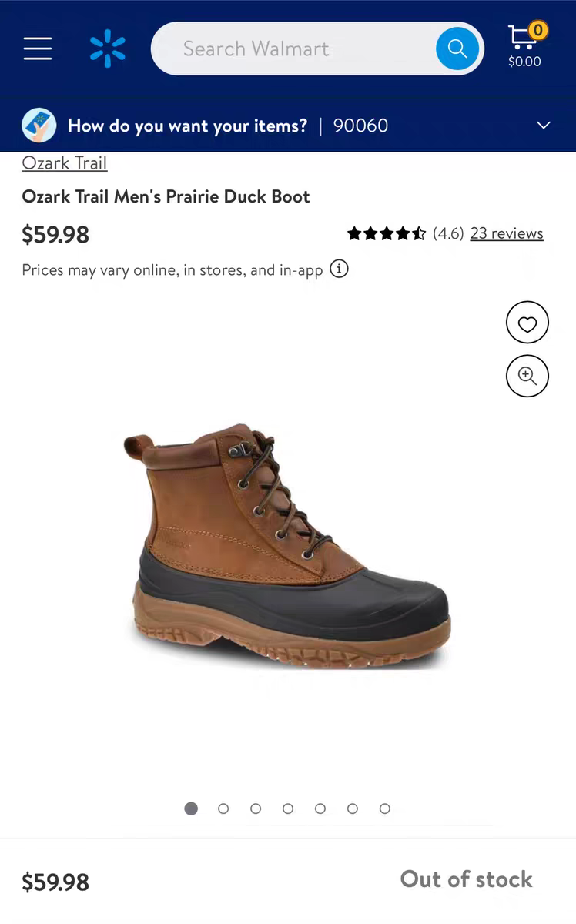
Task: Expand 'How do you want your items?'
Action: 187,126
